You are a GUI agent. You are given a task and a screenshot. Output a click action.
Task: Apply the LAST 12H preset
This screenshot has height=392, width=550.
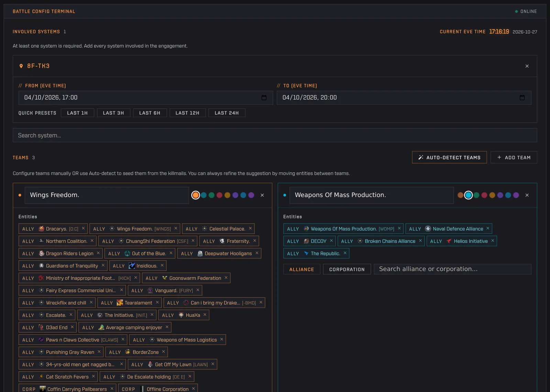(187, 113)
